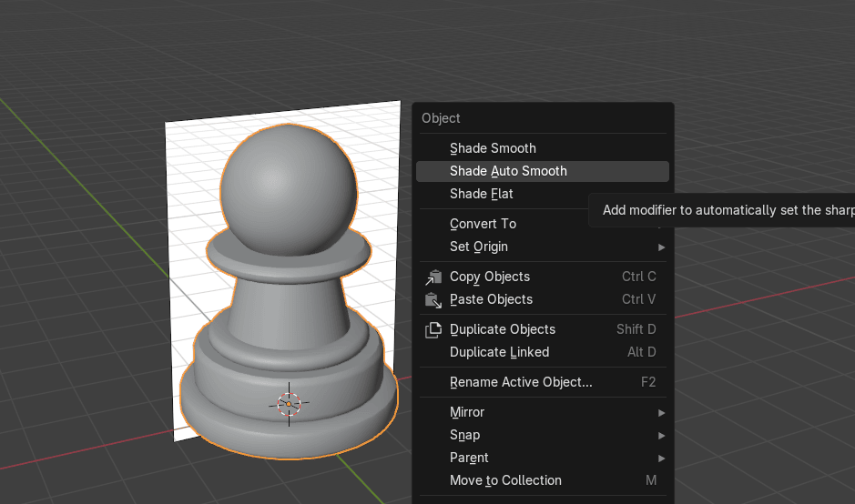Apply Shade Flat to the pawn

coord(482,194)
